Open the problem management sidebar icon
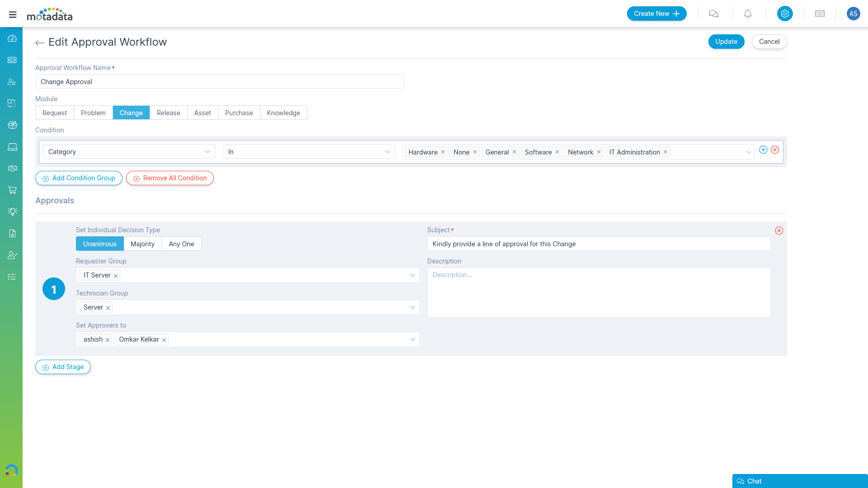 coord(12,82)
